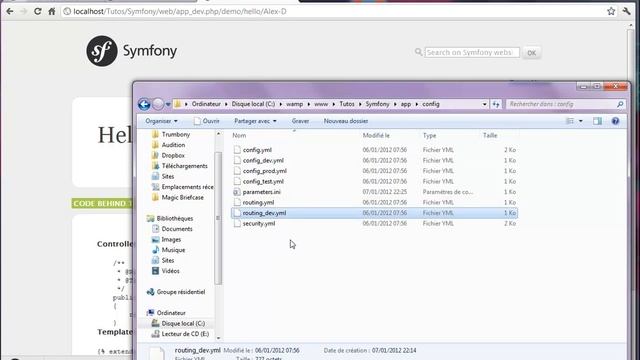Open Explorer help question mark icon
Viewport: 640px width, 360px height.
point(615,121)
